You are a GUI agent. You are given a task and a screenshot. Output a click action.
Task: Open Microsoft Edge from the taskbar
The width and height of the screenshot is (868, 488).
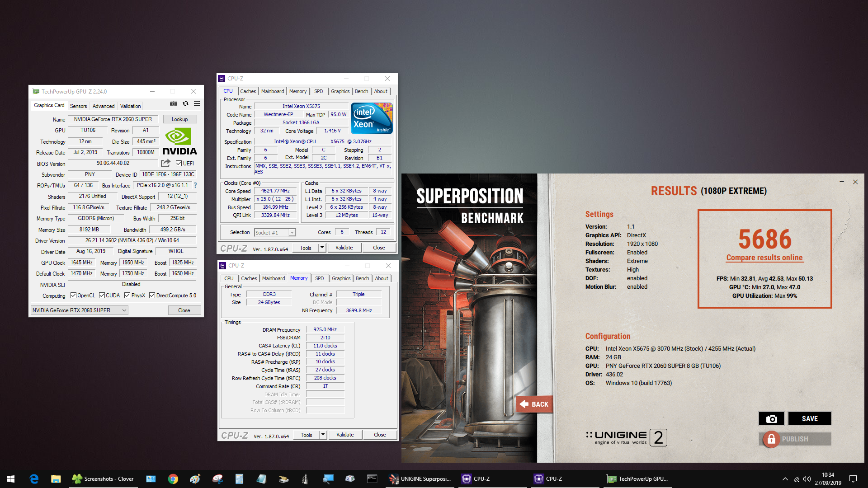click(34, 479)
